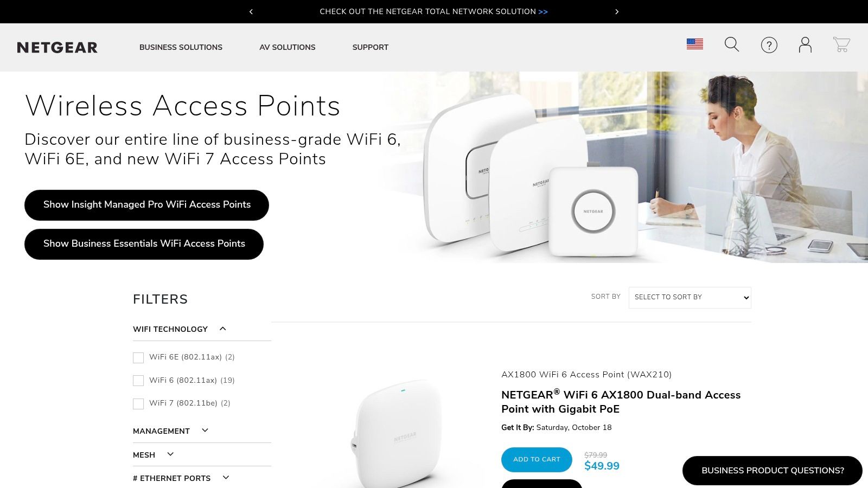
Task: Open the shopping cart icon
Action: [841, 44]
